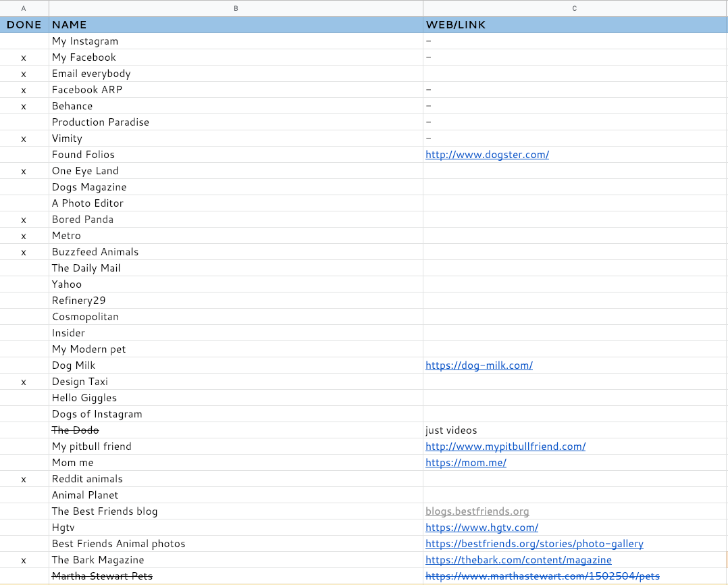Select the 'Dog Milk' cell

tap(236, 365)
